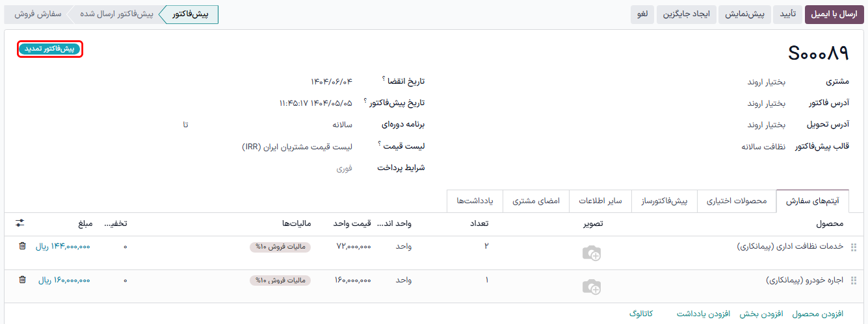Delete the car rental order line

click(23, 280)
